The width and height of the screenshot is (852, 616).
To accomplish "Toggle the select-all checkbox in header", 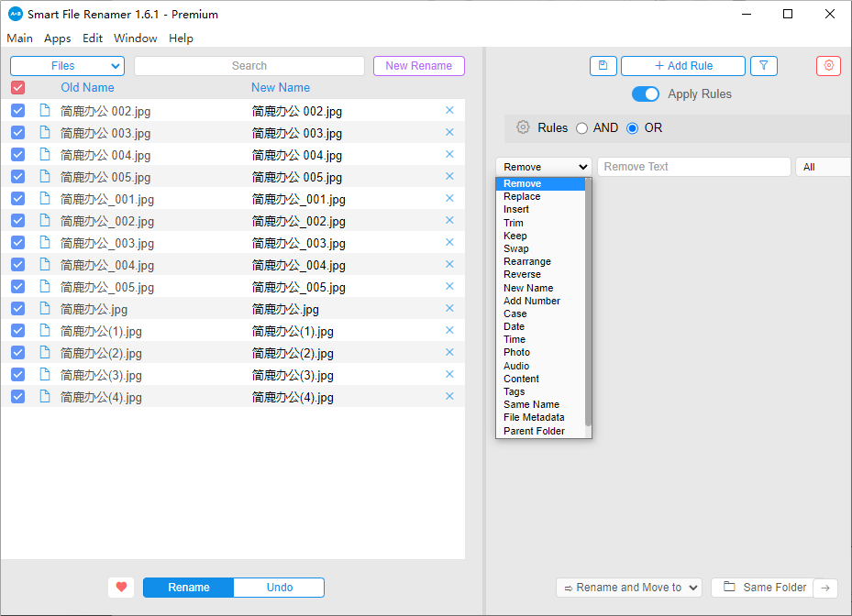I will click(x=17, y=88).
